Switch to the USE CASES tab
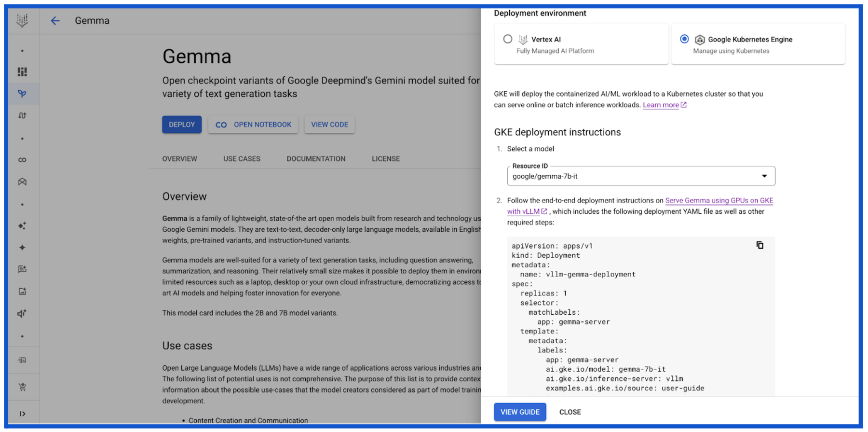Screen dimensions: 868x432 pyautogui.click(x=242, y=158)
